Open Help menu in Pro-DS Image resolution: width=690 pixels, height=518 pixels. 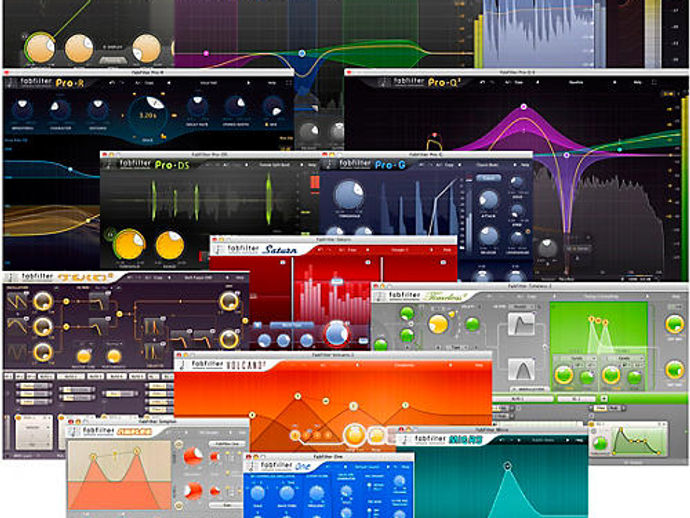coord(312,165)
